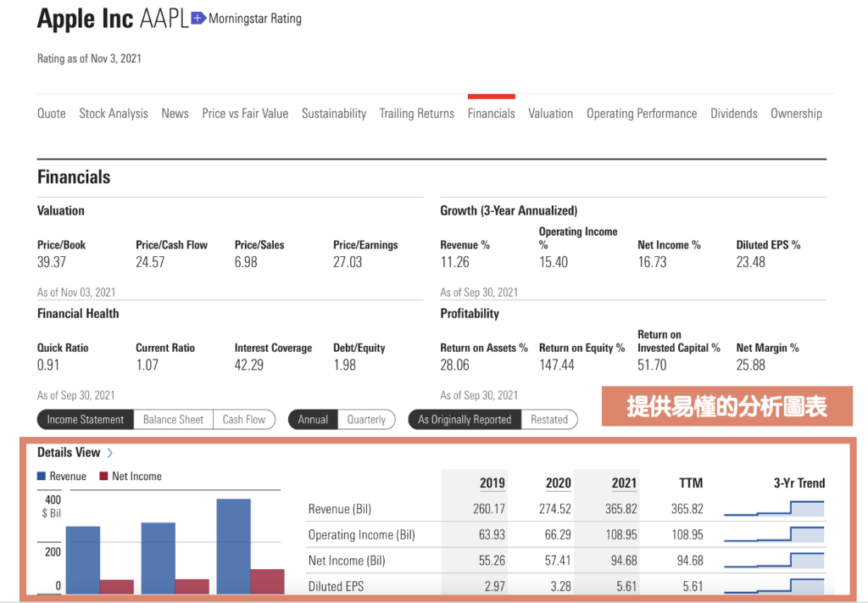
Task: Click the 3-Yr Trend column header
Action: (x=798, y=483)
